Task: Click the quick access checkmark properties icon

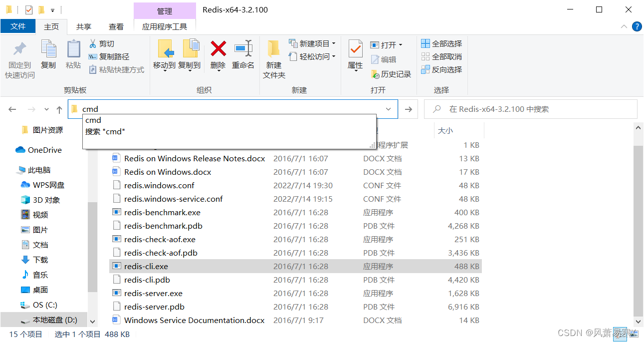Action: 29,9
